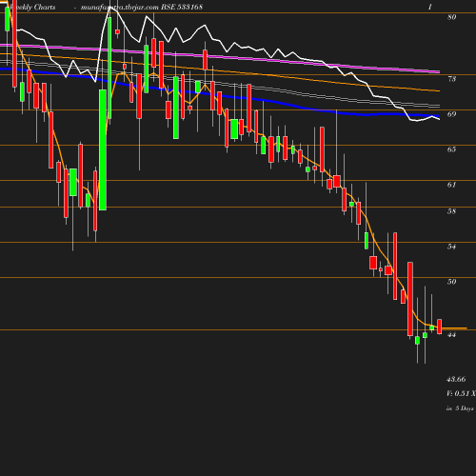
Task: Click the price axis label 73
Action: click(452, 79)
